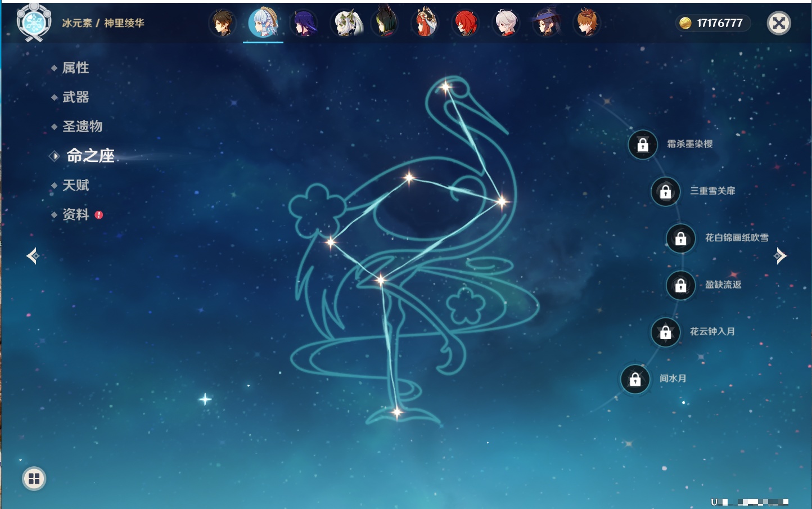Click the star at the crane's leg joint
This screenshot has width=812, height=509.
pyautogui.click(x=381, y=280)
